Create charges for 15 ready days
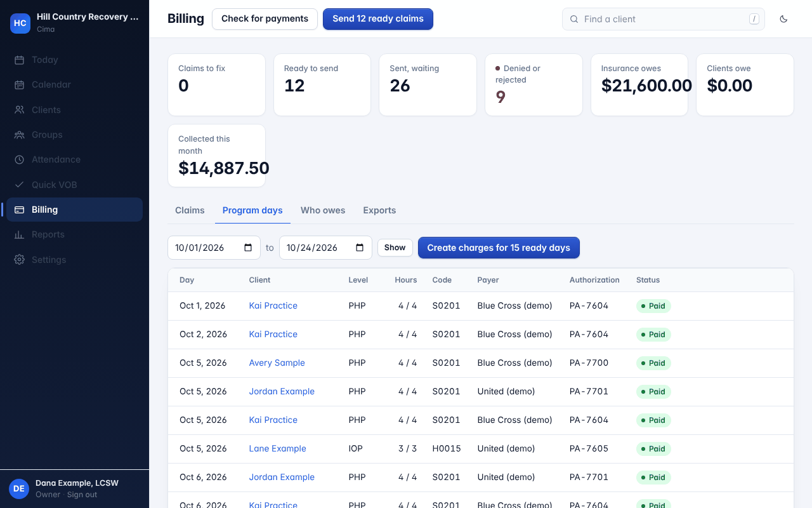Image resolution: width=812 pixels, height=508 pixels. coord(499,248)
